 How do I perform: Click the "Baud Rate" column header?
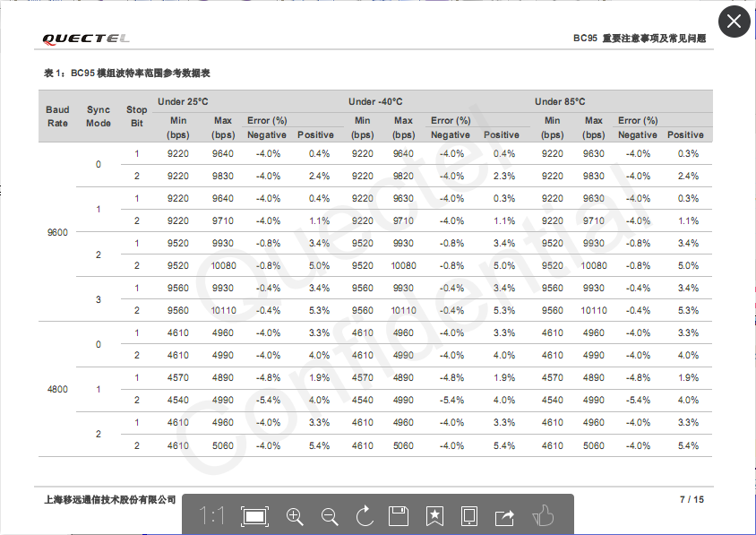tap(57, 116)
